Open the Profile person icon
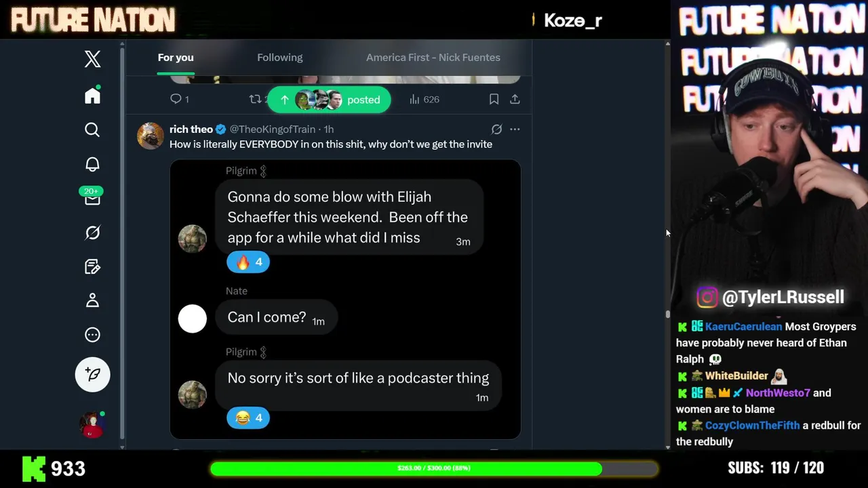868x488 pixels. point(93,300)
